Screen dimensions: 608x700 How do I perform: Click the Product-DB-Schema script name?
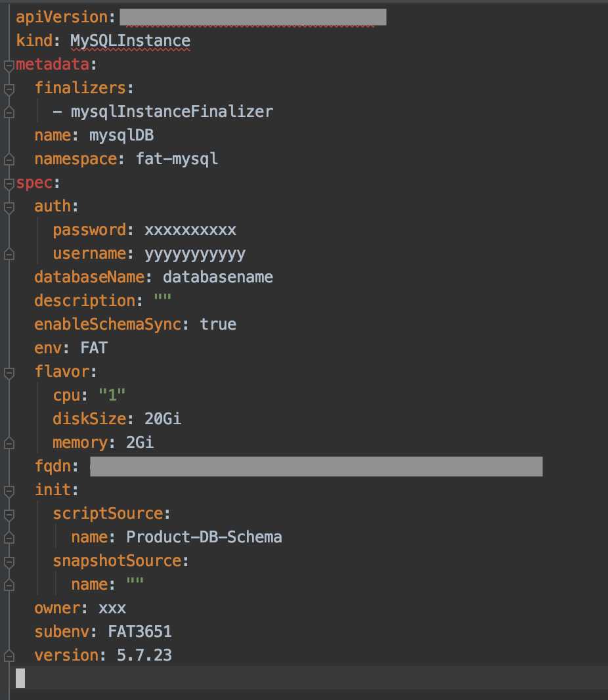tap(204, 537)
